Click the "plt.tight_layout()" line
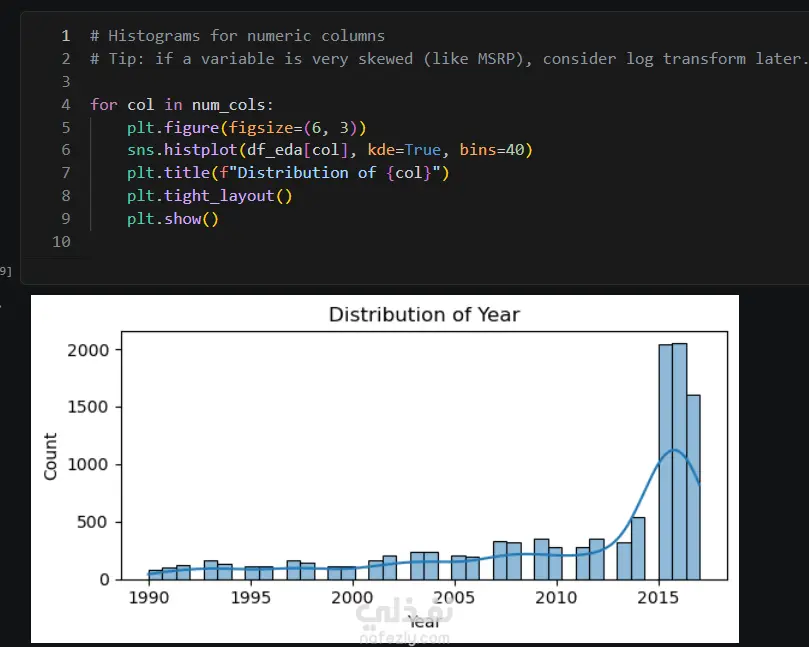 [x=209, y=196]
